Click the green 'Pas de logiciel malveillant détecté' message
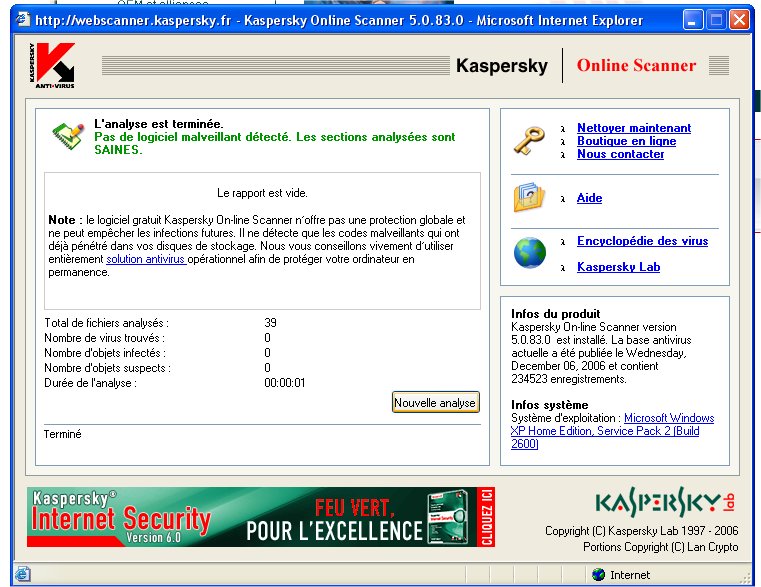The image size is (761, 587). 275,143
